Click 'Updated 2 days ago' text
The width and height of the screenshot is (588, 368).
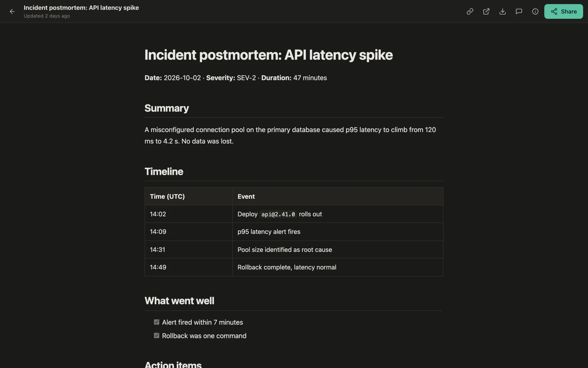click(x=47, y=16)
